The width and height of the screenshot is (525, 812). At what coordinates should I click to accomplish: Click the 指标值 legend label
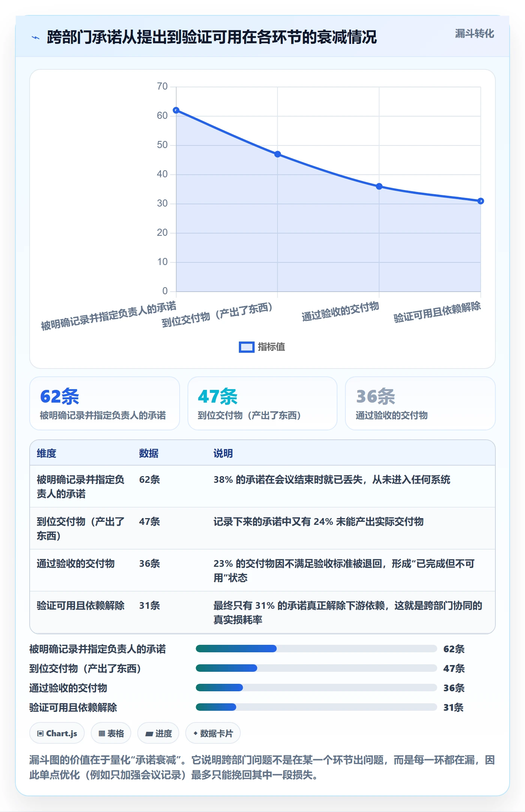(271, 347)
